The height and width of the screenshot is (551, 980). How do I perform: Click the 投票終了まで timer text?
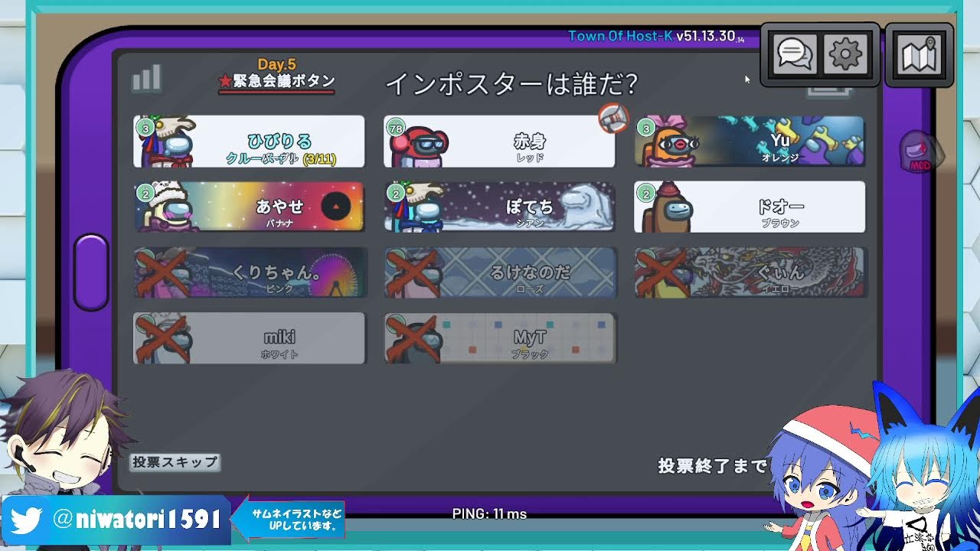pos(713,466)
